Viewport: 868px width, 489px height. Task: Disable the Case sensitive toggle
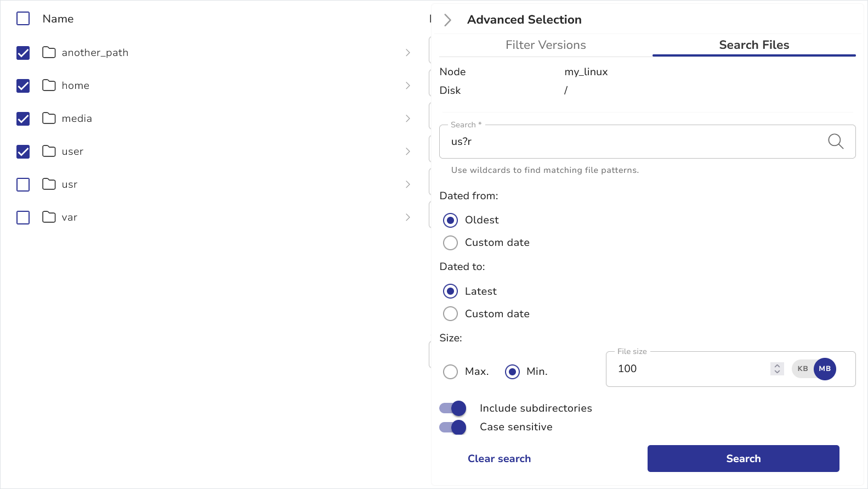coord(453,427)
